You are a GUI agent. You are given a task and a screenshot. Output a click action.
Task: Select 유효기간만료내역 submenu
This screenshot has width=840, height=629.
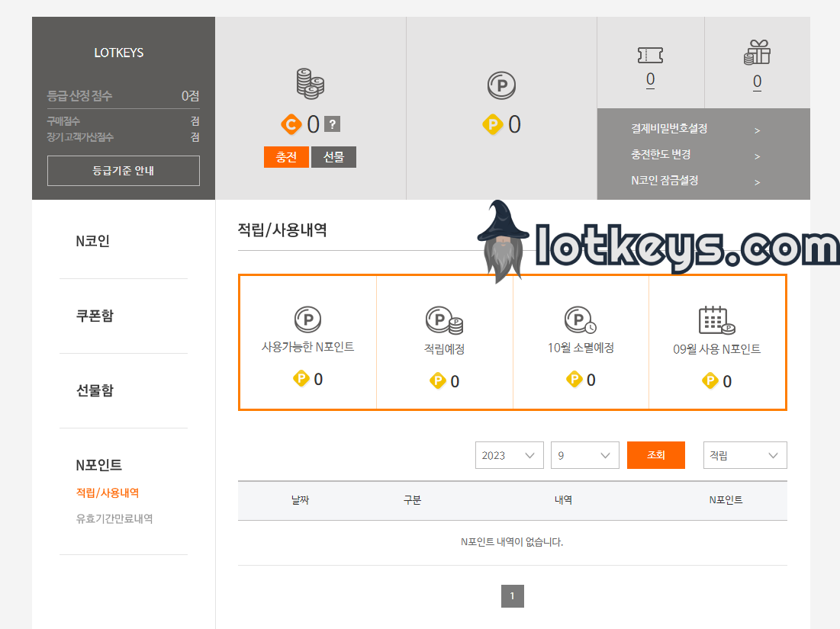pos(114,518)
